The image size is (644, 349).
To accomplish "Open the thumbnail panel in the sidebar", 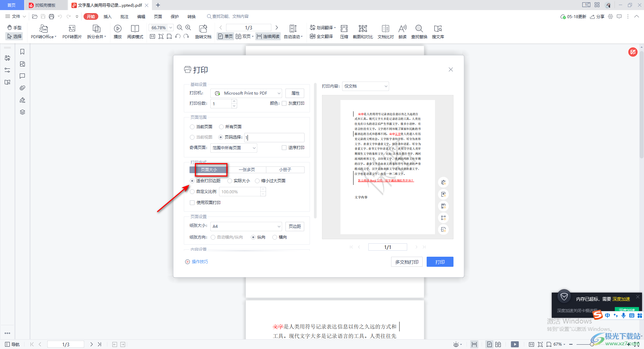I will click(22, 64).
